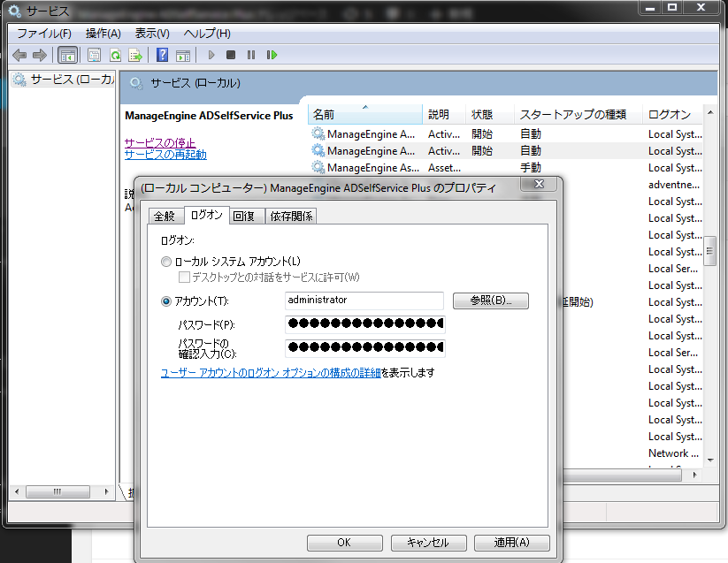
Task: Sort by スタートアップの種類 column header
Action: click(x=579, y=114)
